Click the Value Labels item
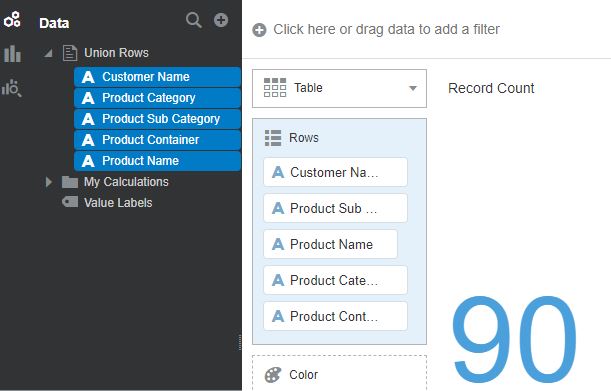 tap(118, 203)
